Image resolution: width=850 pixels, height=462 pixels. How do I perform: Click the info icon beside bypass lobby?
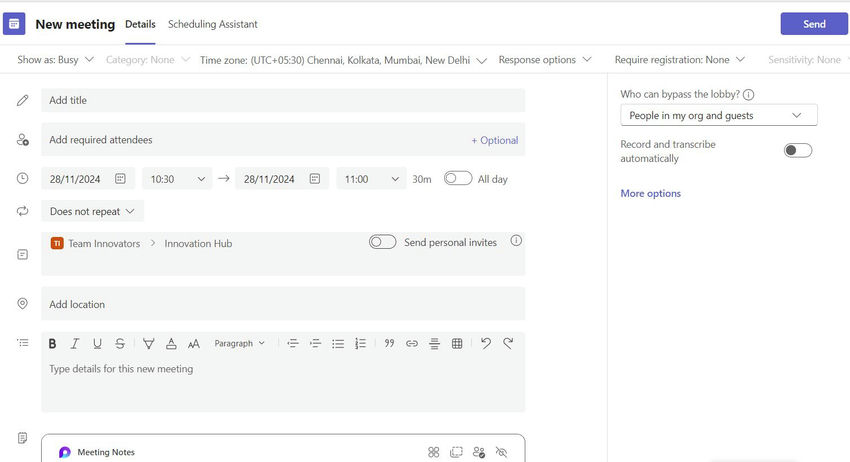tap(749, 94)
